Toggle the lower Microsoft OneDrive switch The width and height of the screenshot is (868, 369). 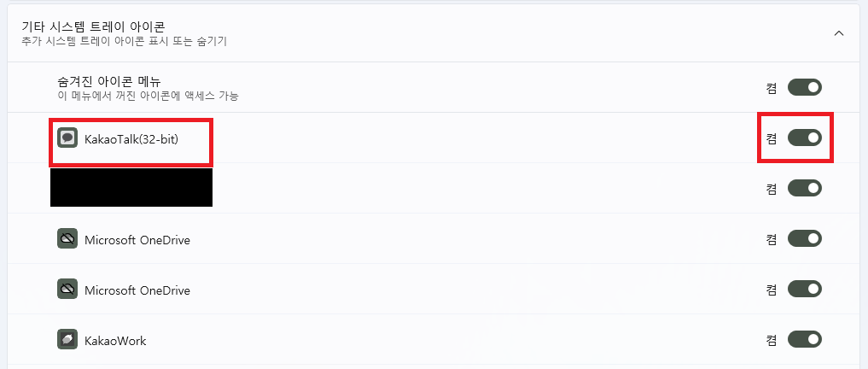point(804,290)
